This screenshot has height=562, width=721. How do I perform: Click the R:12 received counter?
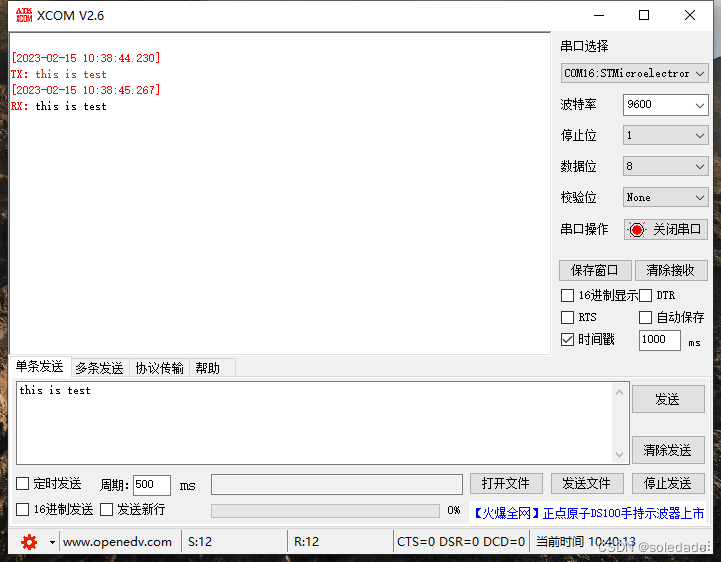click(306, 542)
